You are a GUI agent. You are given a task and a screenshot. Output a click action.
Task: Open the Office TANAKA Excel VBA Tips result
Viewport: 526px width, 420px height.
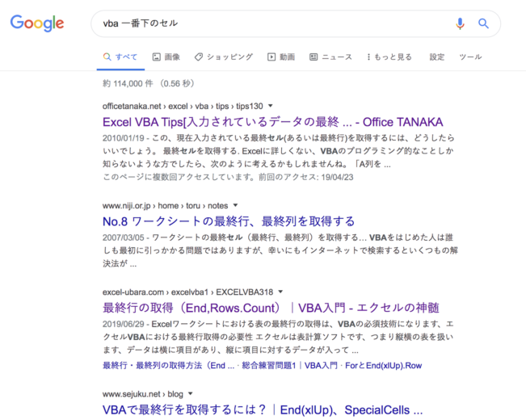(x=273, y=122)
